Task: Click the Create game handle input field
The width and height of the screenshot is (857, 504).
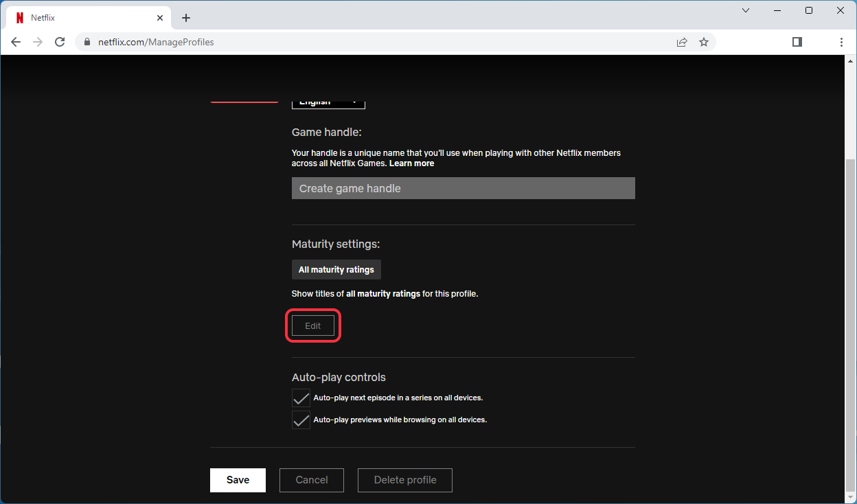Action: coord(463,187)
